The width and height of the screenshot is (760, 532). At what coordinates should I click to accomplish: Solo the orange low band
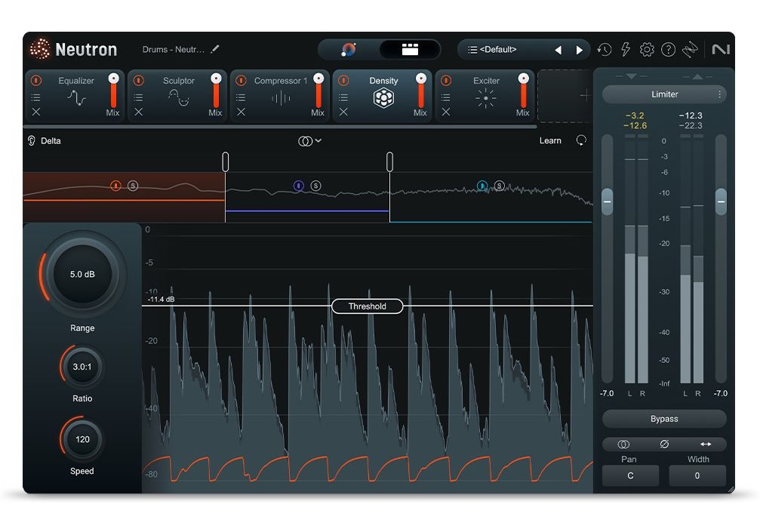[133, 186]
